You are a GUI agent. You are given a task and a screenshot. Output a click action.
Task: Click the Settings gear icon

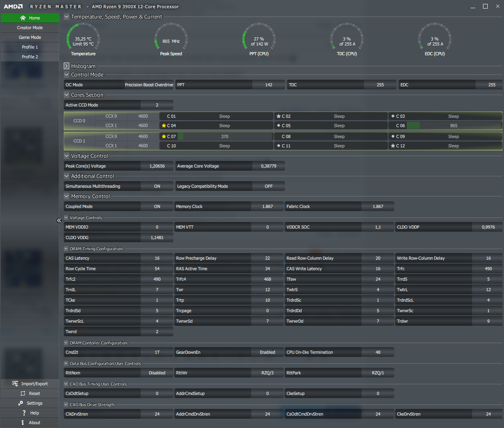[x=21, y=403]
